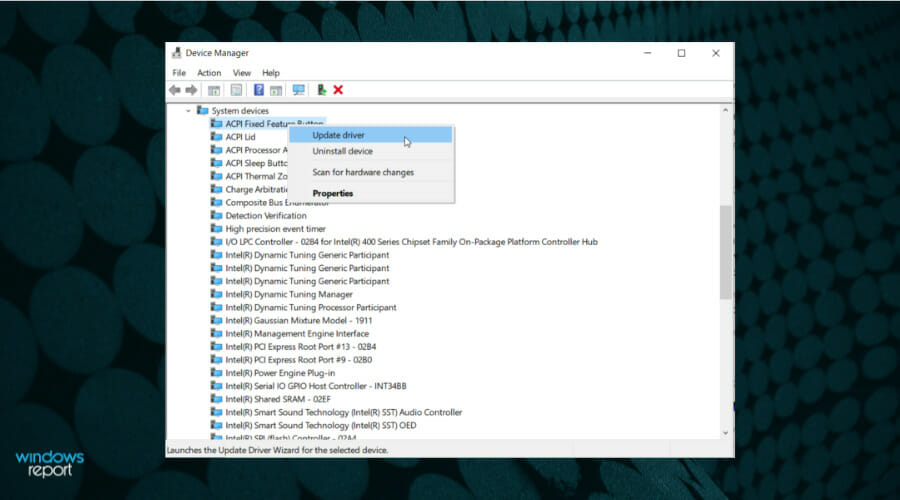Click the icon beside ACPI Lid
The height and width of the screenshot is (500, 900).
[216, 137]
